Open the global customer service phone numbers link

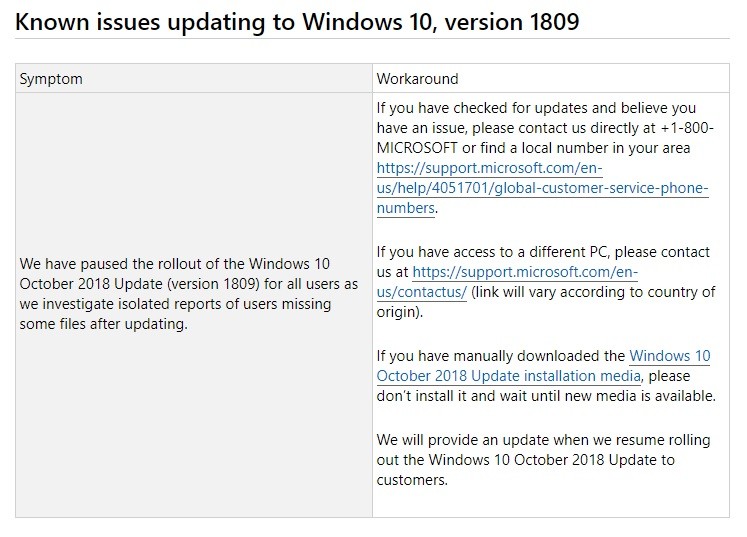click(543, 188)
